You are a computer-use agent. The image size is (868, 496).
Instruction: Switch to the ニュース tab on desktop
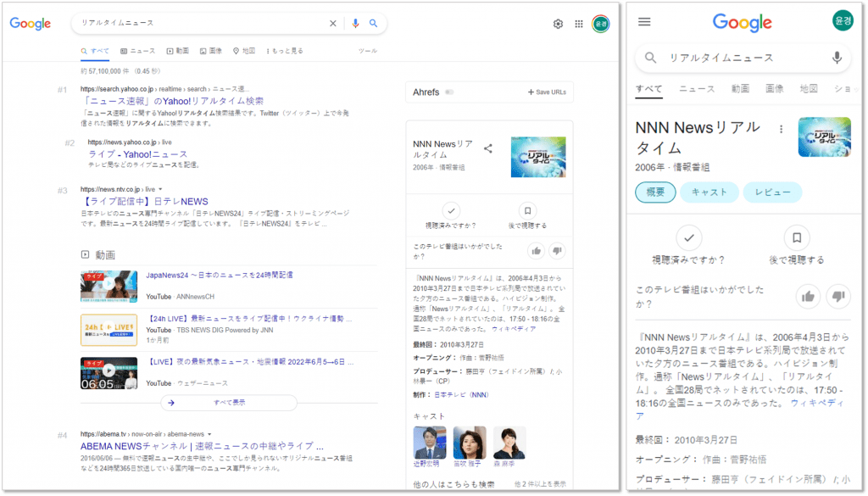point(138,51)
